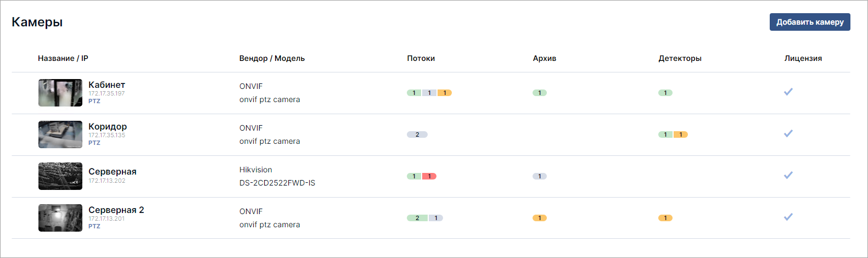Click the Название / IP column header
This screenshot has width=868, height=258.
63,58
